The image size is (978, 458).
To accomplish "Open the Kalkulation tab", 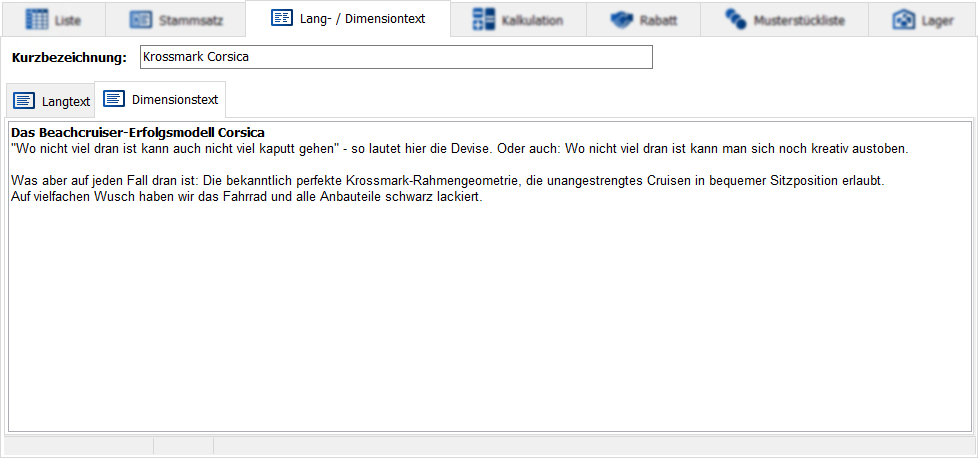I will 518,19.
